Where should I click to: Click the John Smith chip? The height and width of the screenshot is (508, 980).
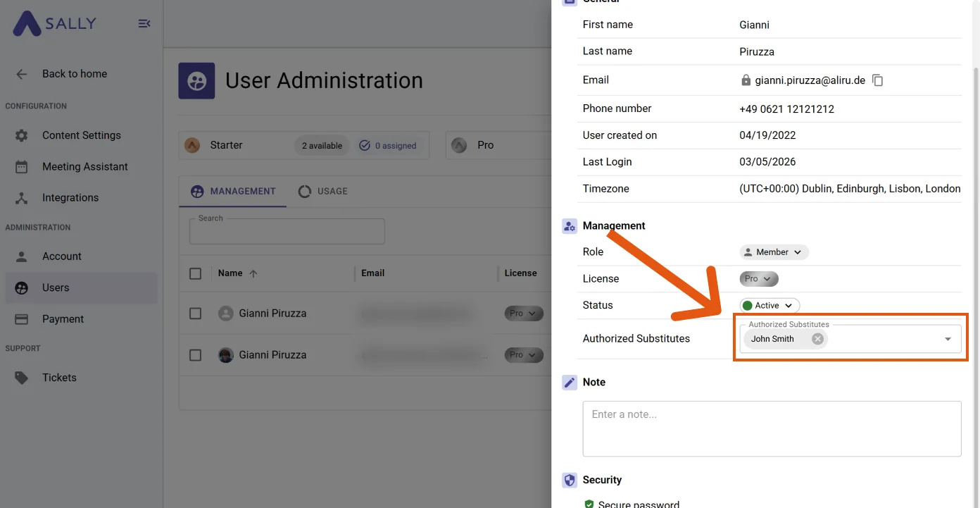[785, 339]
